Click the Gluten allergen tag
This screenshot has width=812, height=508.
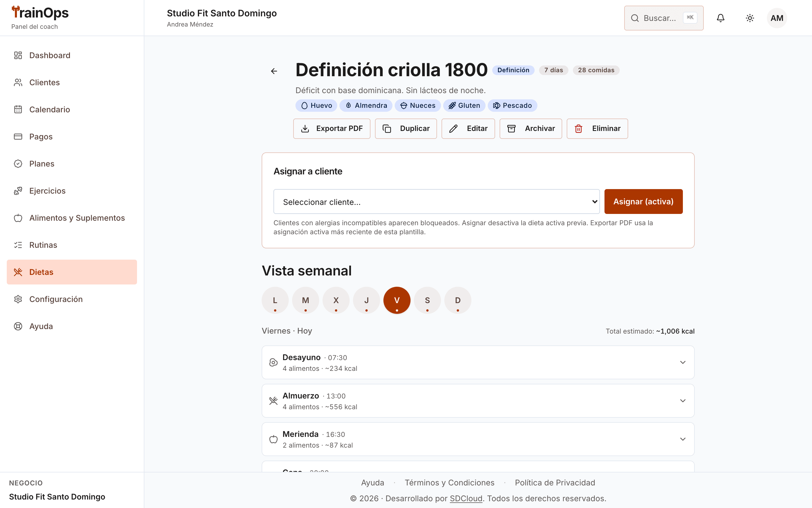[x=464, y=106]
